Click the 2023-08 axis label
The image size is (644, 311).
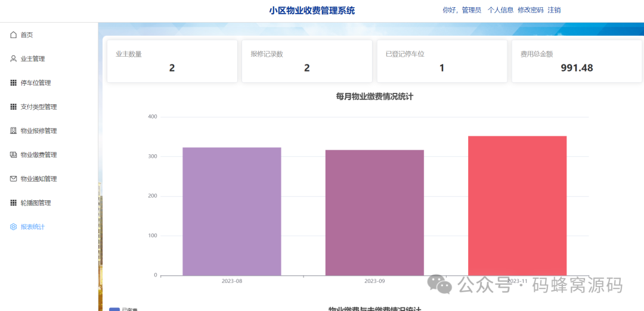click(x=231, y=281)
